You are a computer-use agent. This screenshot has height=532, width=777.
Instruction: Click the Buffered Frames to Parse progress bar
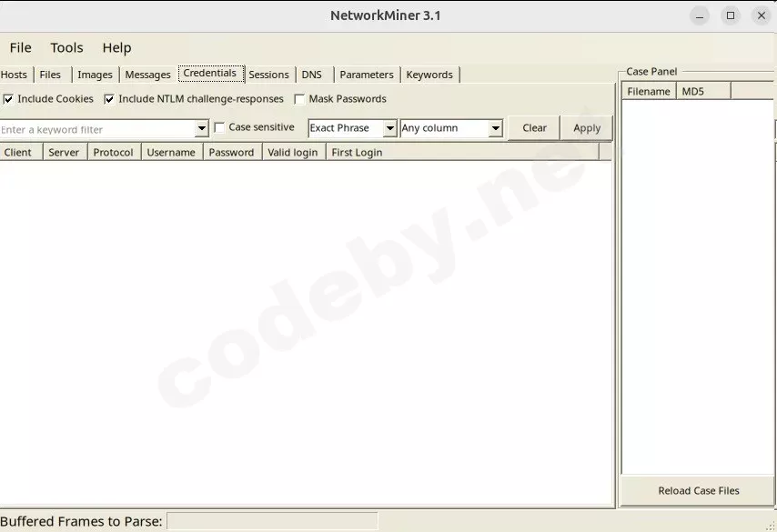coord(272,521)
